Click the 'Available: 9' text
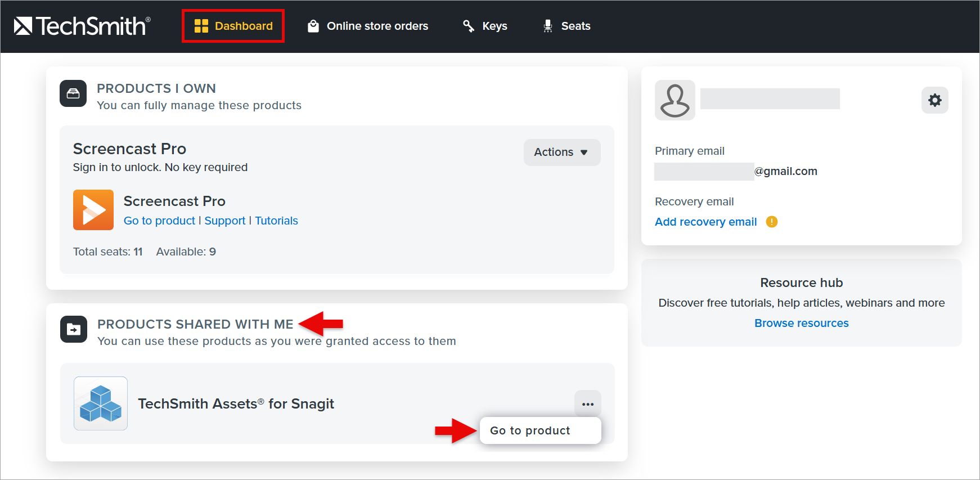 [186, 252]
